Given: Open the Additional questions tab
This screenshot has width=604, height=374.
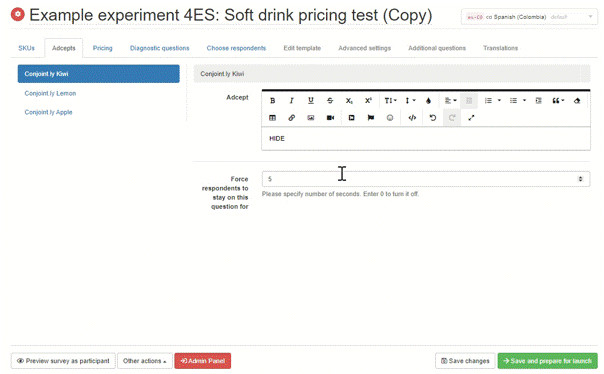Looking at the screenshot, I should click(437, 48).
